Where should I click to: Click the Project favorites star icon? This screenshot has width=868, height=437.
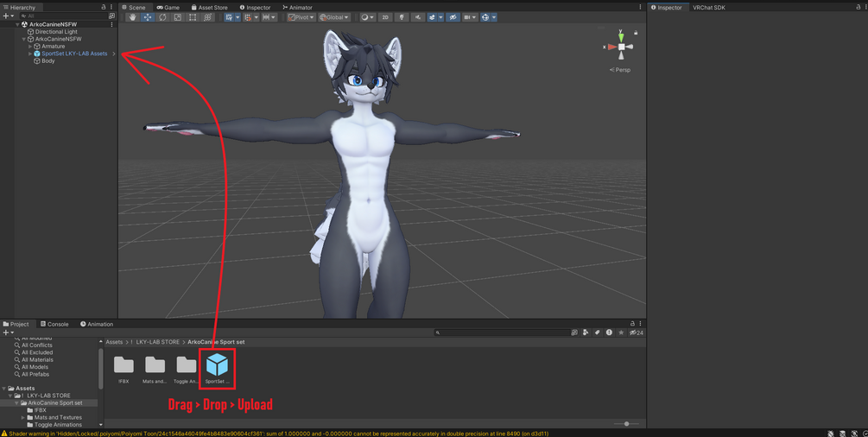pos(621,332)
